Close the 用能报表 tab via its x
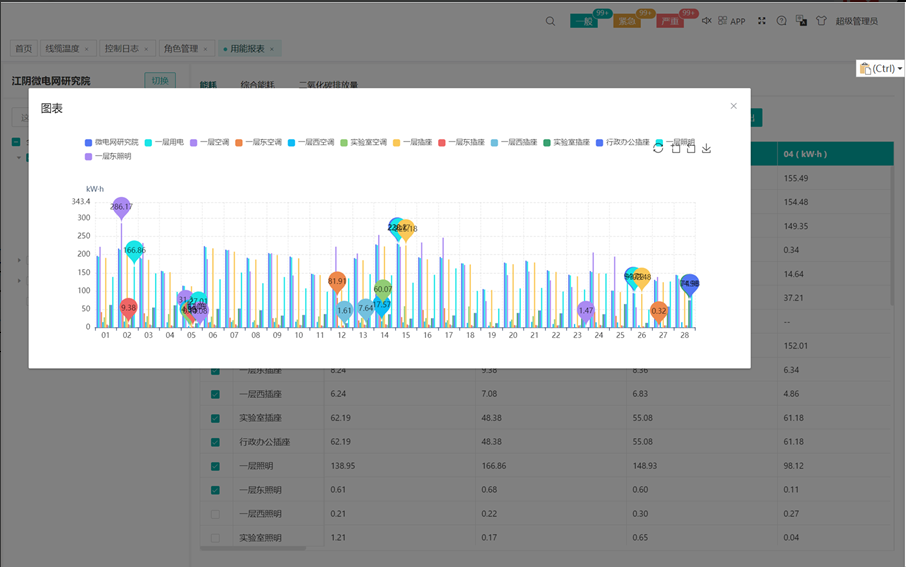906x567 pixels. click(x=272, y=49)
